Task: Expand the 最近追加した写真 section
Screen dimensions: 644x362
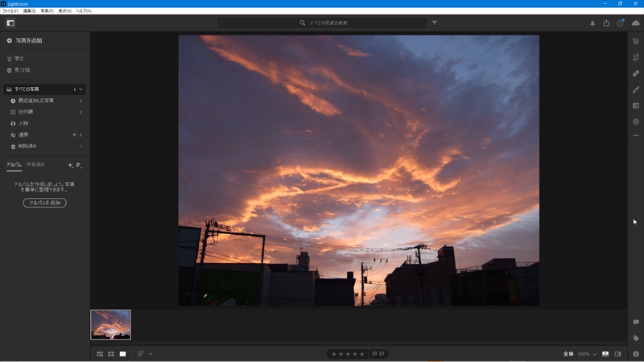Action: pos(80,101)
